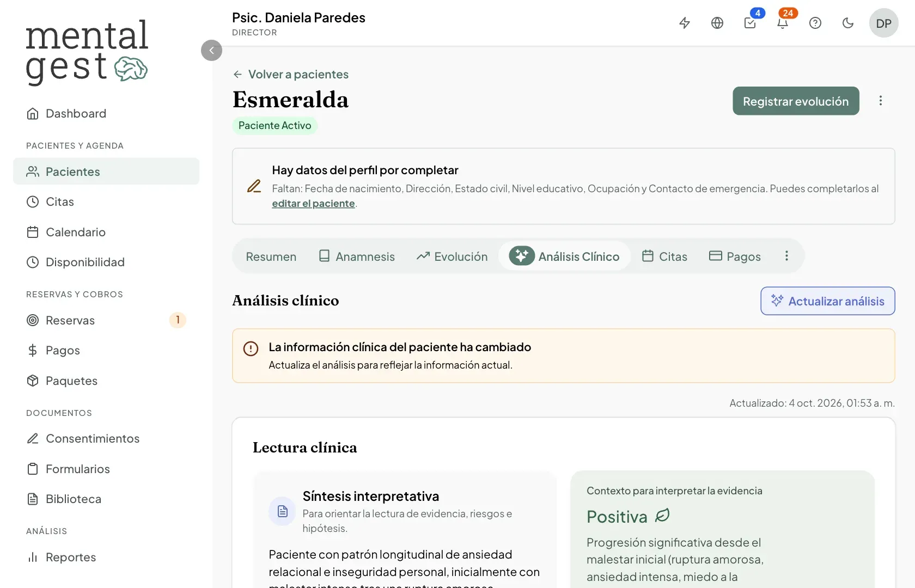Click the leaf icon next to Positiva
The height and width of the screenshot is (588, 915).
(662, 515)
